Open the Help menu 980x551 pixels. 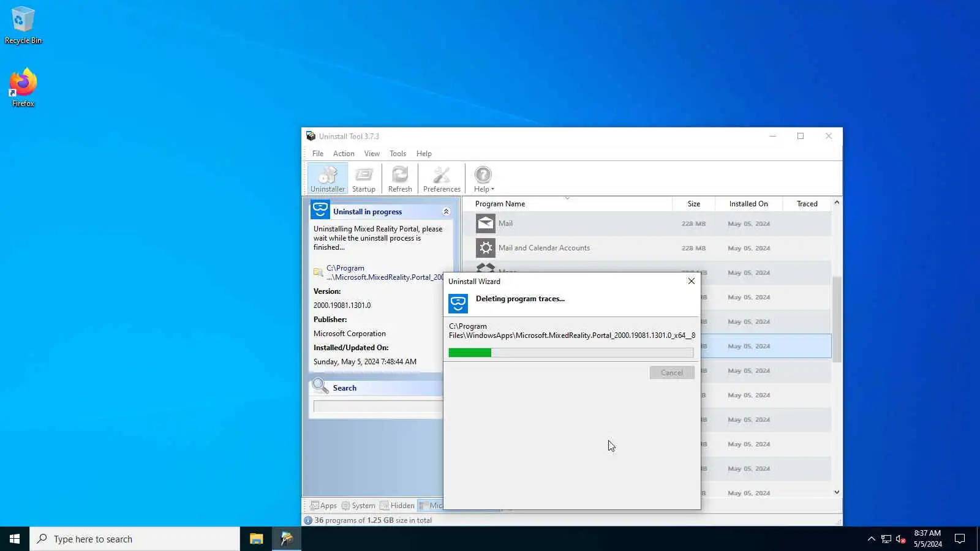(x=424, y=154)
